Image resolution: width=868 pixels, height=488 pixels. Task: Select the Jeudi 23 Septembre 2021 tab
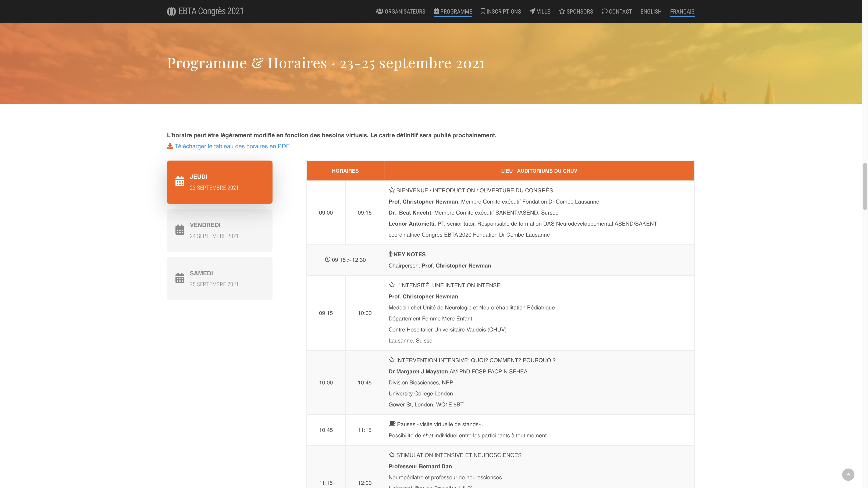point(219,182)
